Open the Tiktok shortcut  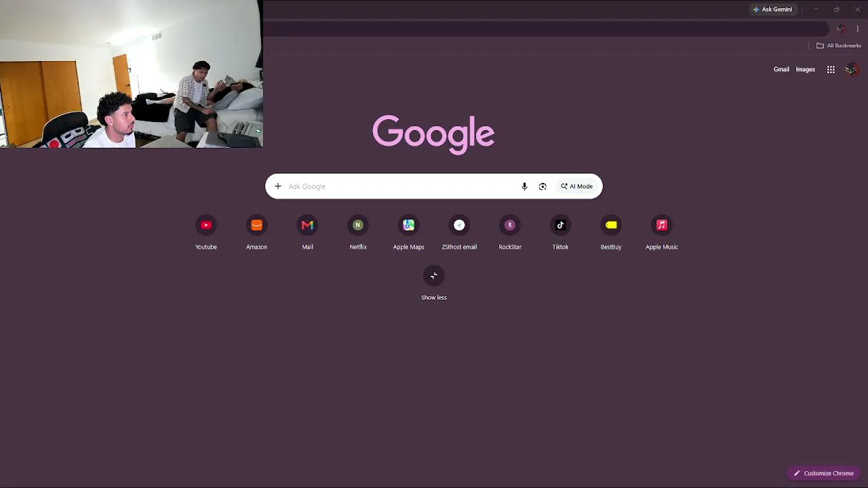click(x=560, y=232)
